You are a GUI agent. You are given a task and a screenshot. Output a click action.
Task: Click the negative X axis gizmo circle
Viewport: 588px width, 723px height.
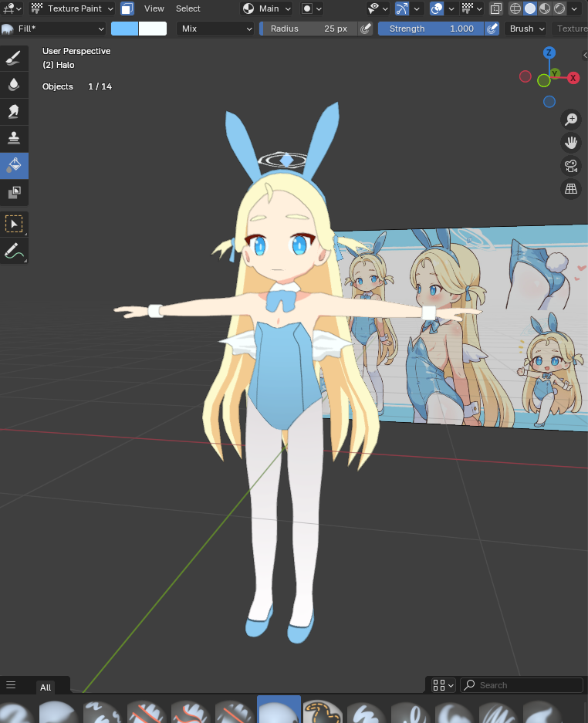point(525,76)
